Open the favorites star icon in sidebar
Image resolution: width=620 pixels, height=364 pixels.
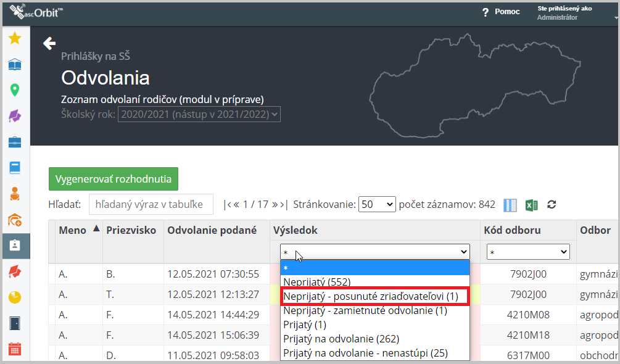click(15, 38)
